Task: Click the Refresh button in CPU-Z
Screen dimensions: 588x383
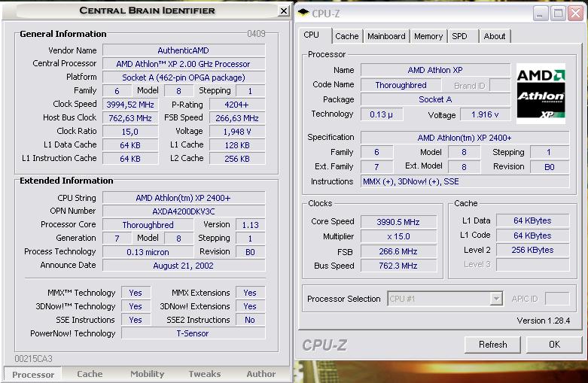Action: click(x=492, y=345)
